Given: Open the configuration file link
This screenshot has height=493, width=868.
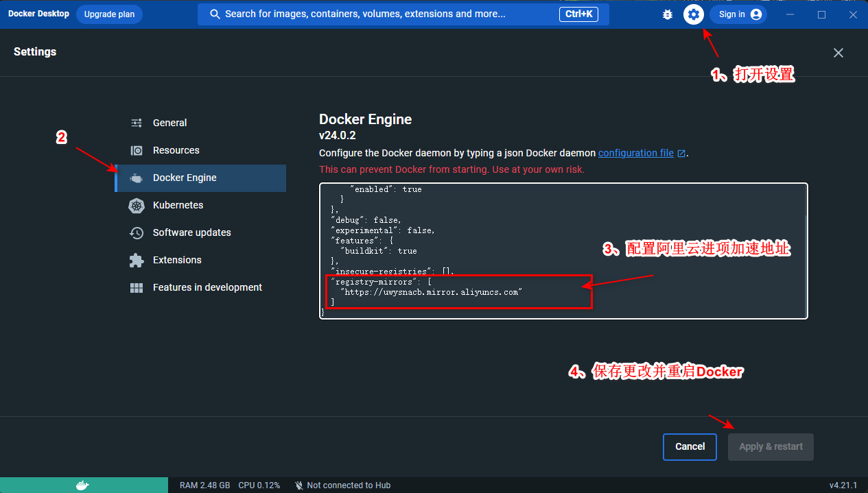Looking at the screenshot, I should (636, 153).
